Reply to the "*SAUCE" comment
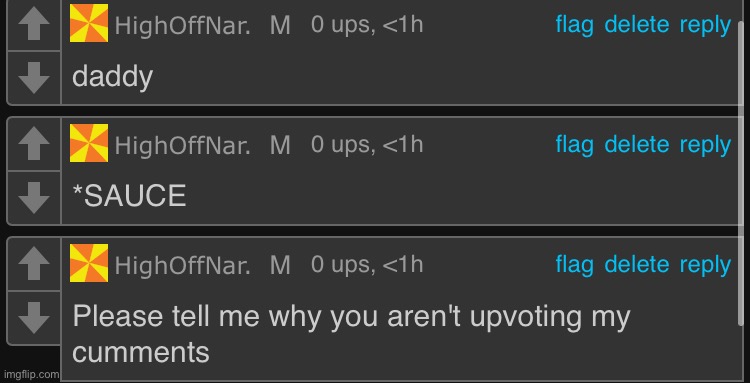 coord(706,145)
